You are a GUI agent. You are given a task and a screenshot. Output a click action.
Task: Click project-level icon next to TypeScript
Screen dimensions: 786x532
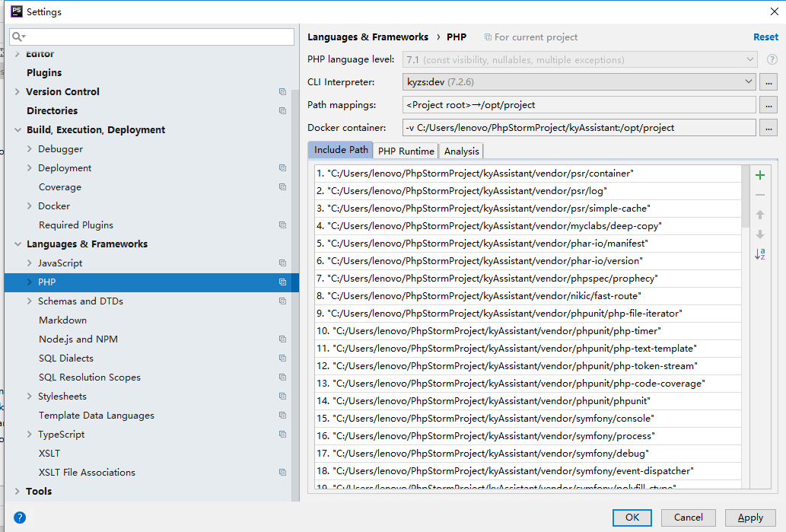pos(283,435)
